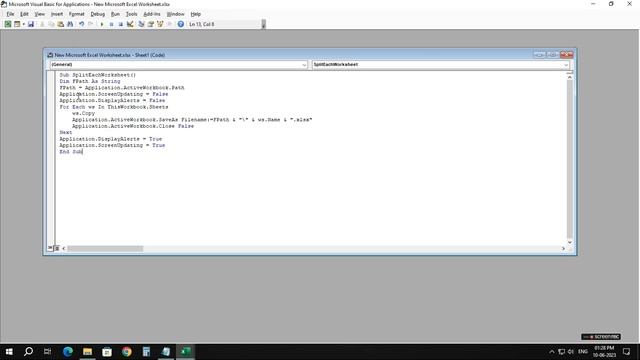
Task: Click the ENG language indicator
Action: click(x=583, y=351)
